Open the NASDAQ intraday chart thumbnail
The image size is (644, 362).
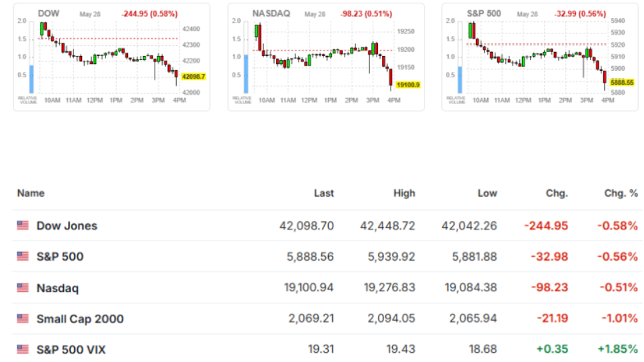(x=326, y=57)
